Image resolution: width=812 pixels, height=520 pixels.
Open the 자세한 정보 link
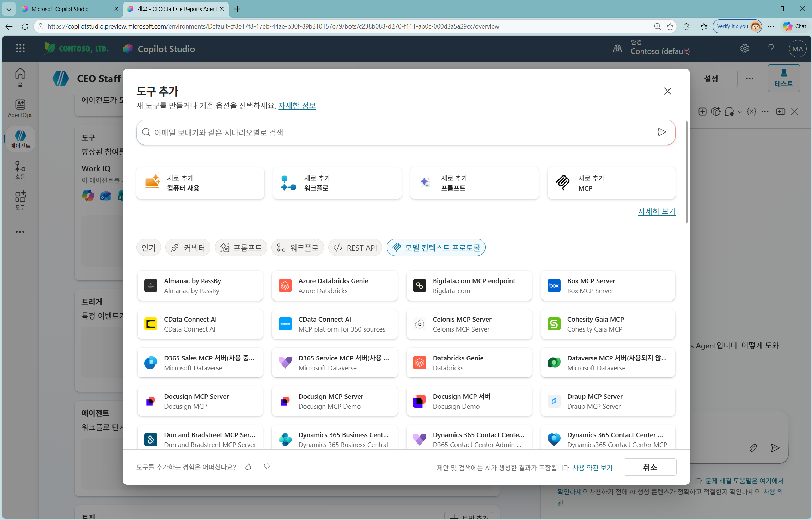(x=297, y=106)
